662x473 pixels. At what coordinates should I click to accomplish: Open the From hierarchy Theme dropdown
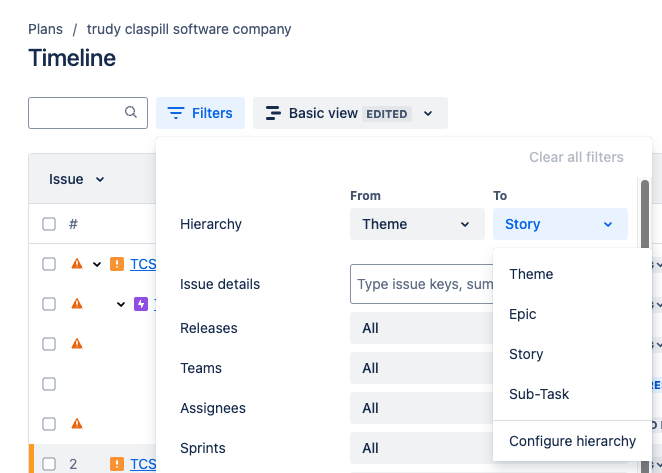[417, 224]
